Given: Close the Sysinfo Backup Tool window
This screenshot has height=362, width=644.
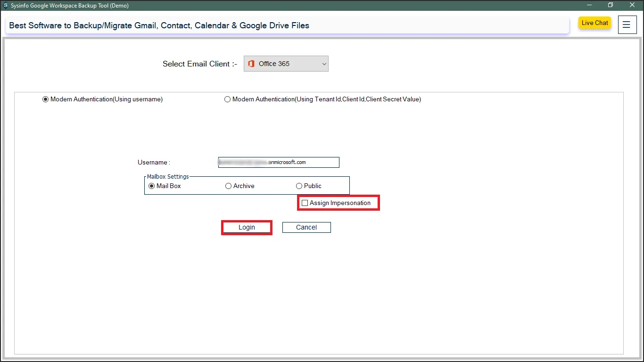Looking at the screenshot, I should point(632,5).
